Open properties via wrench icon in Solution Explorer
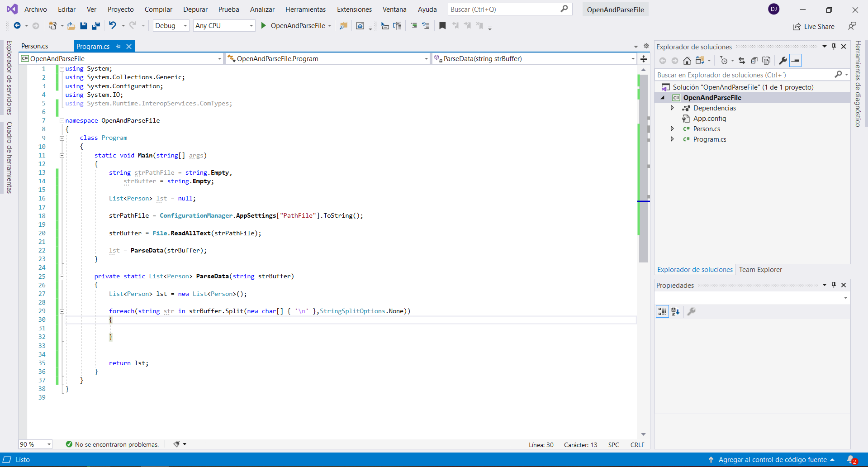 pos(783,61)
